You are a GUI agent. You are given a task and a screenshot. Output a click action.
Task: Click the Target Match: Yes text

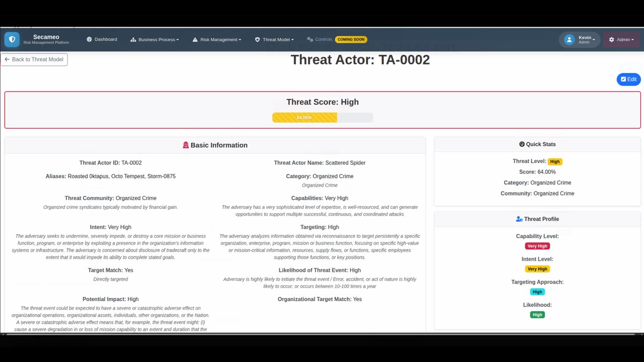tap(111, 270)
